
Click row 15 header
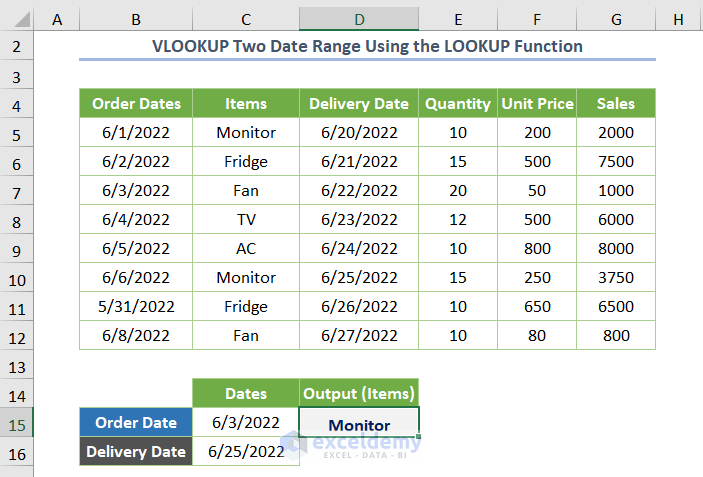[x=17, y=422]
